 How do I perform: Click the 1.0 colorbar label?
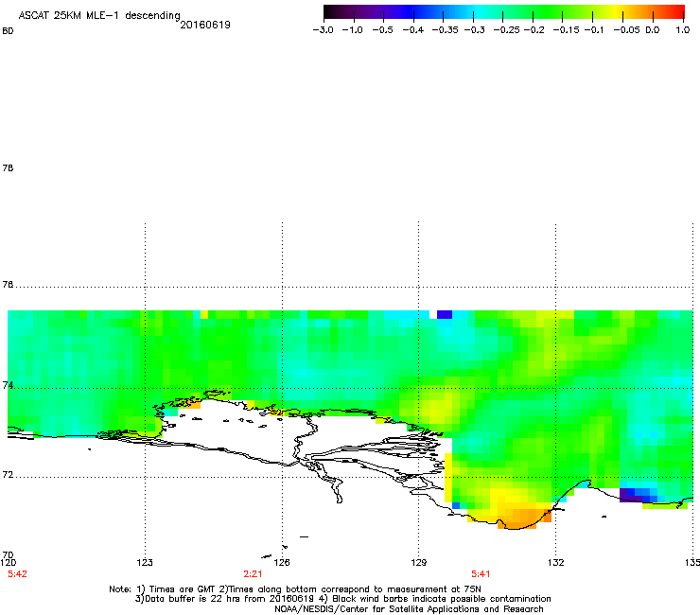[x=683, y=30]
